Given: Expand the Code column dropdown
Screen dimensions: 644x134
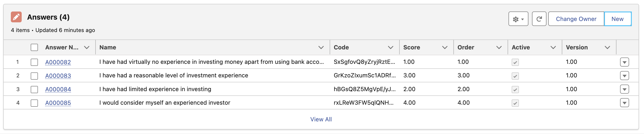Looking at the screenshot, I should (x=390, y=47).
